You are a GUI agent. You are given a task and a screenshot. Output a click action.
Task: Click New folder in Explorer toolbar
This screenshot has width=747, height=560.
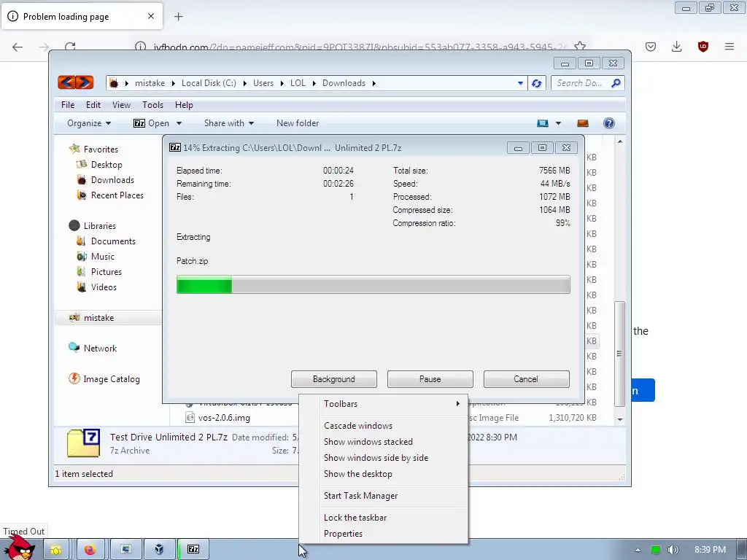coord(298,123)
